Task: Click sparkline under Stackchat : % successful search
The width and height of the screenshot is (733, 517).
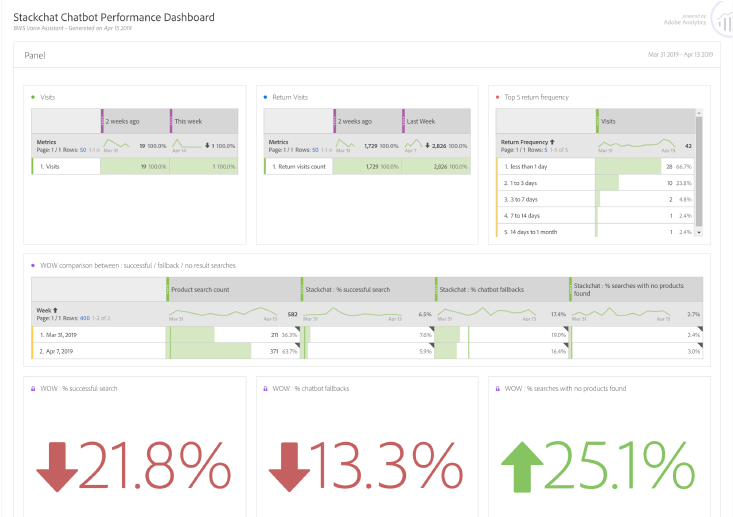Action: coord(352,311)
